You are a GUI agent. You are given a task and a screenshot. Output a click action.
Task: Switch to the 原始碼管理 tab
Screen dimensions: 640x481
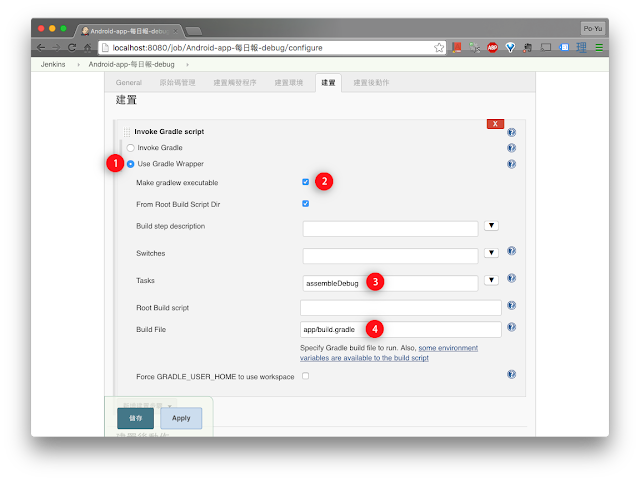[x=177, y=83]
